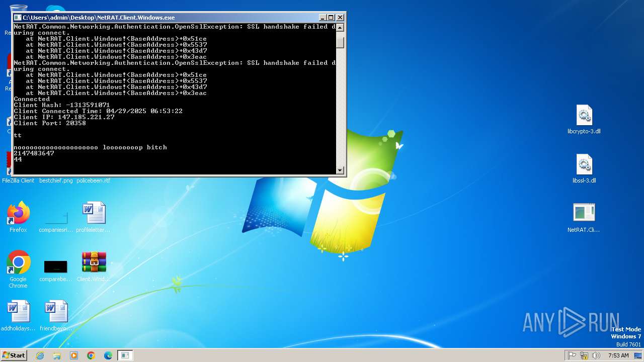Click the 'Client Port: 20358' console line
This screenshot has width=644, height=362.
click(50, 123)
